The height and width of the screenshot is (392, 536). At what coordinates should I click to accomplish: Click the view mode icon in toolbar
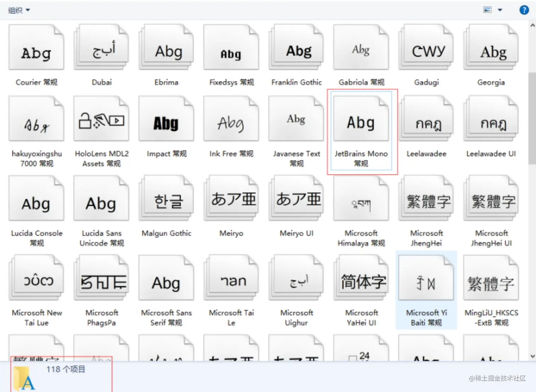click(x=487, y=10)
